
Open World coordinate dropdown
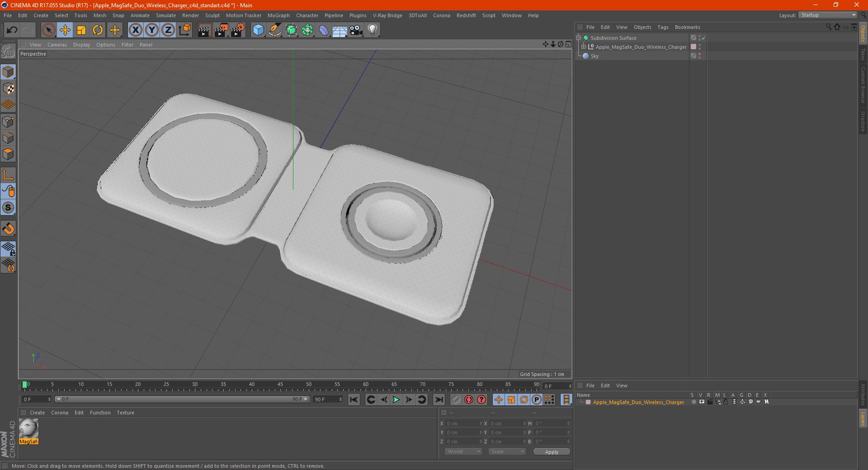click(463, 451)
